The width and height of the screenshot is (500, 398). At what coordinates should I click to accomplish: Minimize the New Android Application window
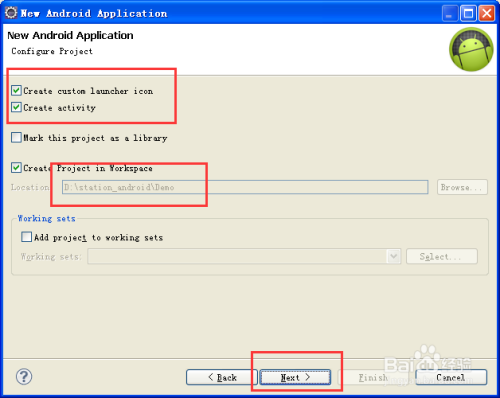click(x=450, y=13)
